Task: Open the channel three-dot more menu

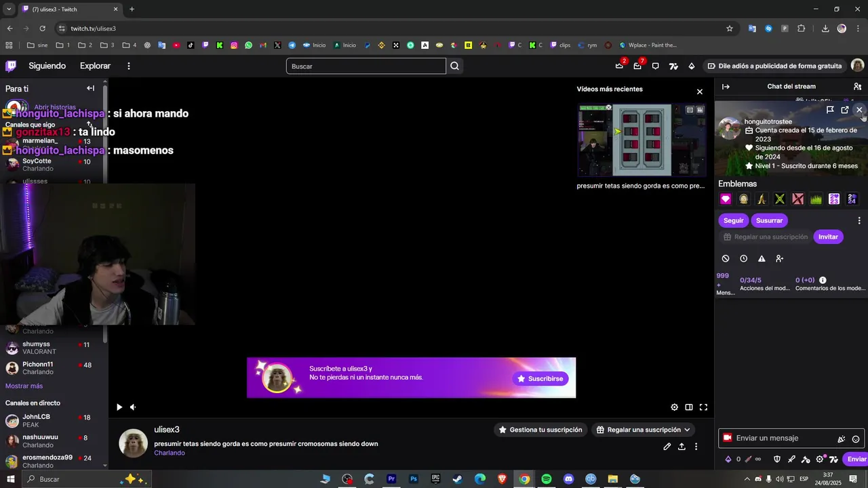Action: (x=696, y=447)
